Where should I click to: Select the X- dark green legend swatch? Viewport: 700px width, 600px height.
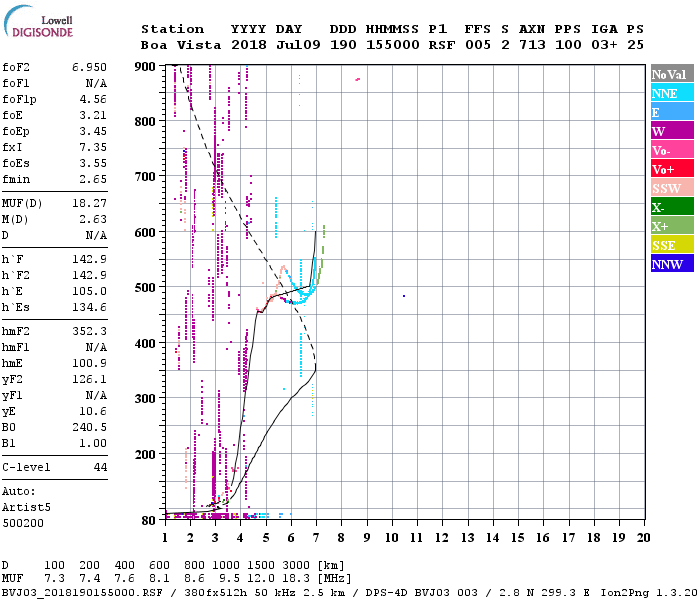click(x=672, y=207)
